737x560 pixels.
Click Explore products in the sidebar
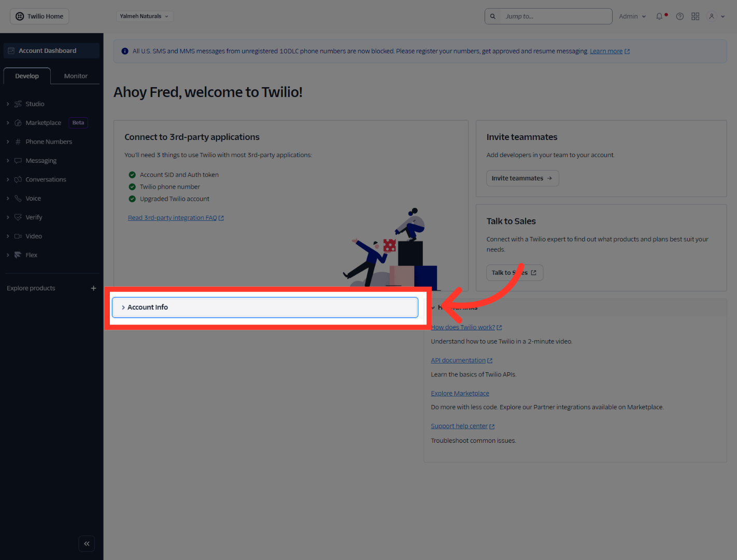point(31,288)
